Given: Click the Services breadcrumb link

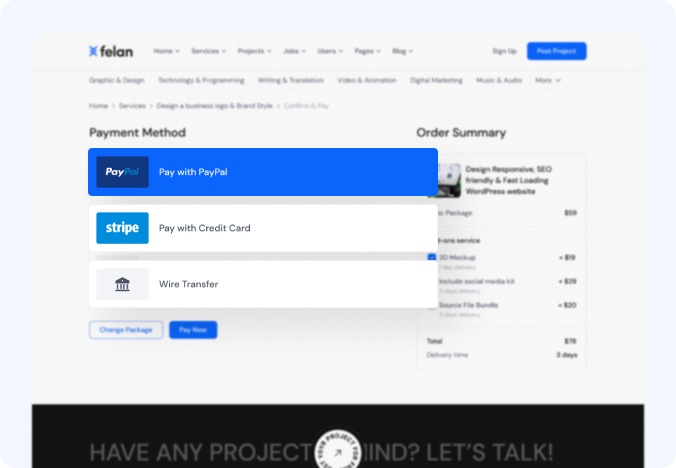Looking at the screenshot, I should pos(132,106).
